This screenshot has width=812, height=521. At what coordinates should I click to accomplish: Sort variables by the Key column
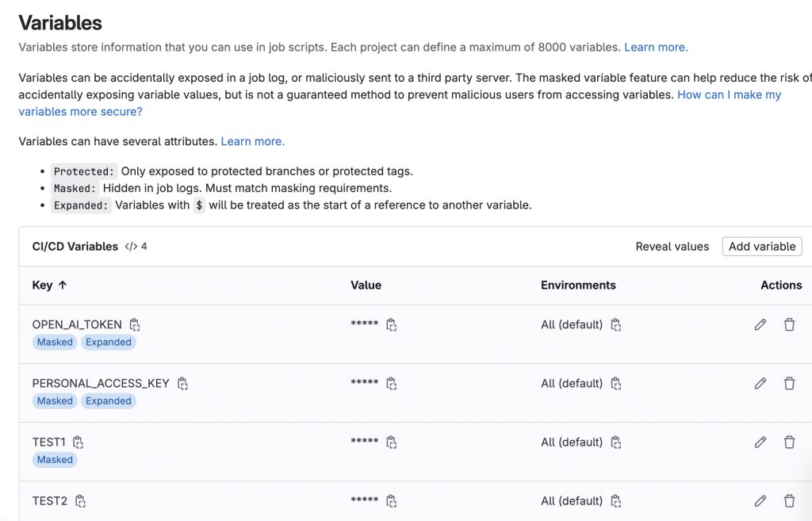(x=49, y=285)
